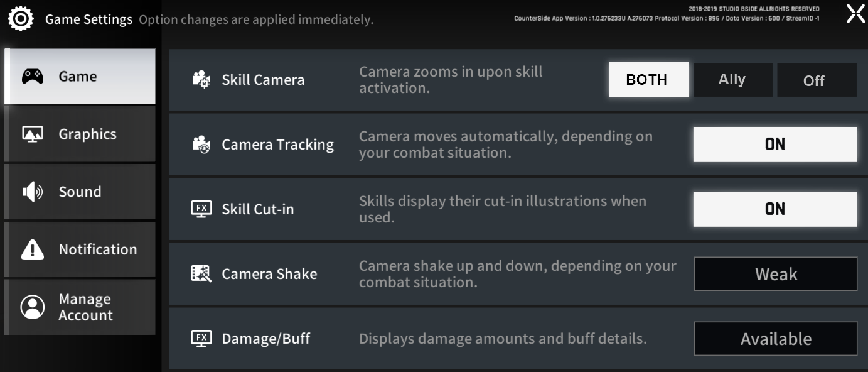Click the Skill Cut-in FX icon
Image resolution: width=868 pixels, height=372 pixels.
tap(201, 209)
